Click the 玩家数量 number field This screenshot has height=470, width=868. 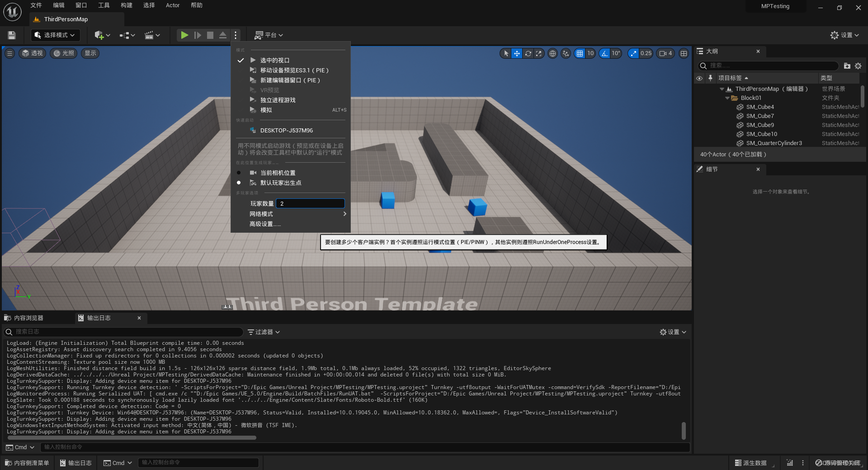311,203
